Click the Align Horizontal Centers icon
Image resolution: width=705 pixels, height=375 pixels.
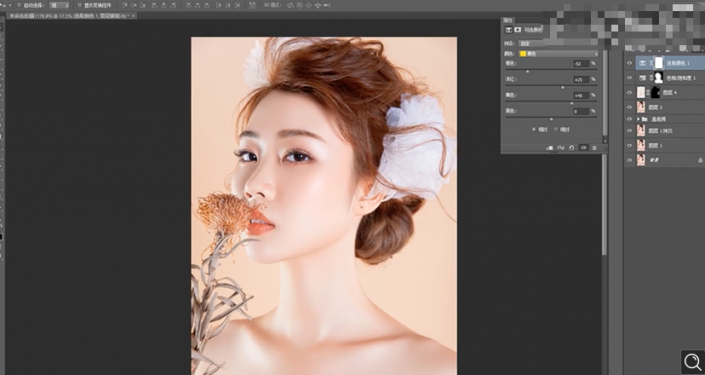[x=164, y=5]
